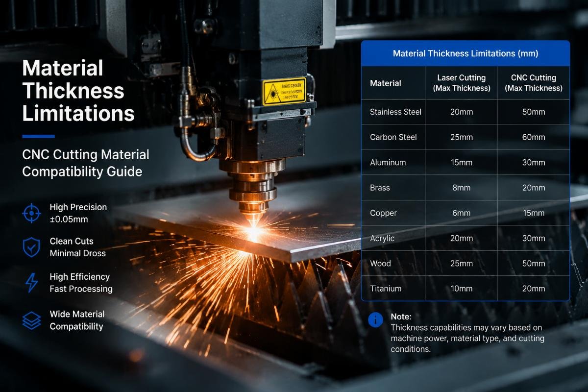The height and width of the screenshot is (392, 588).
Task: Click the blue info icon beside Note
Action: click(x=376, y=320)
